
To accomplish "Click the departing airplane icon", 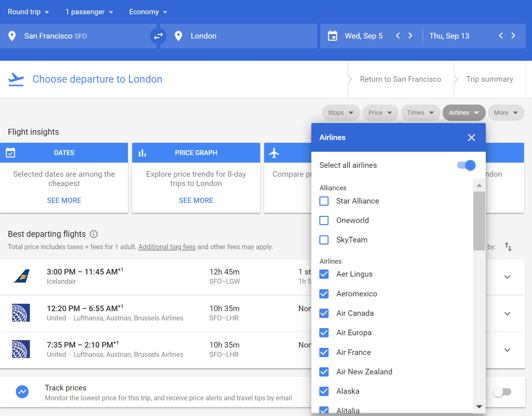I will point(16,79).
